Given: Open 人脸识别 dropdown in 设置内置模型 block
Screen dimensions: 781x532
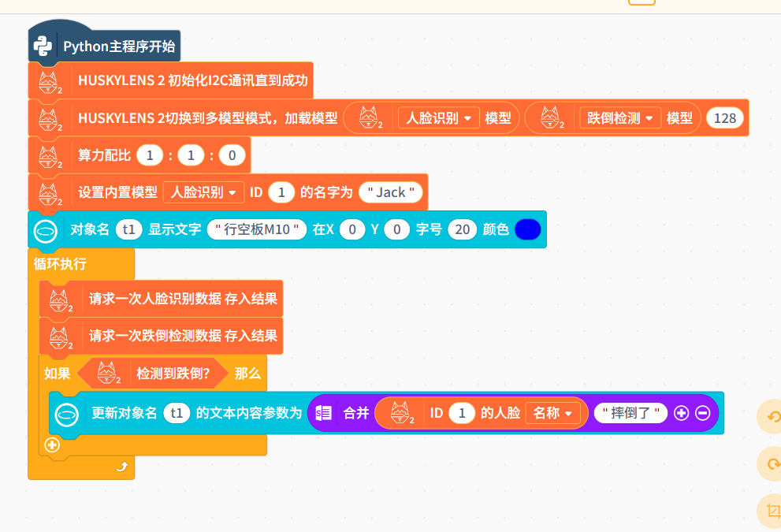Looking at the screenshot, I should point(203,192).
